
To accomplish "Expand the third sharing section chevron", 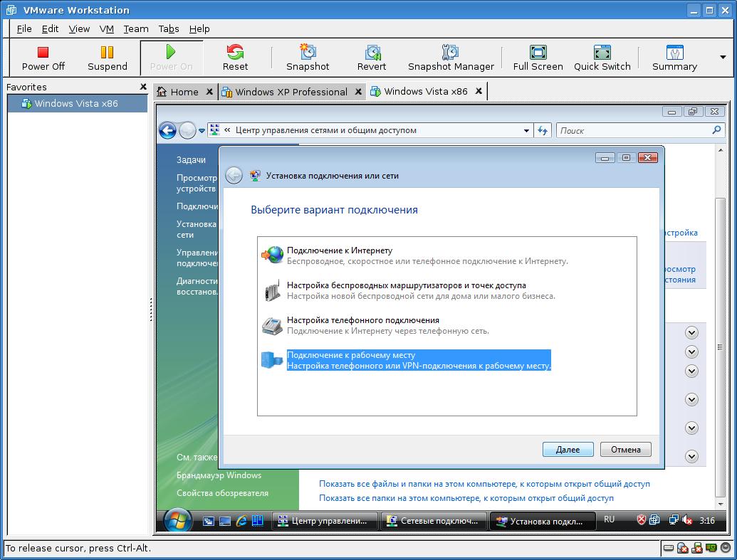I will 691,371.
